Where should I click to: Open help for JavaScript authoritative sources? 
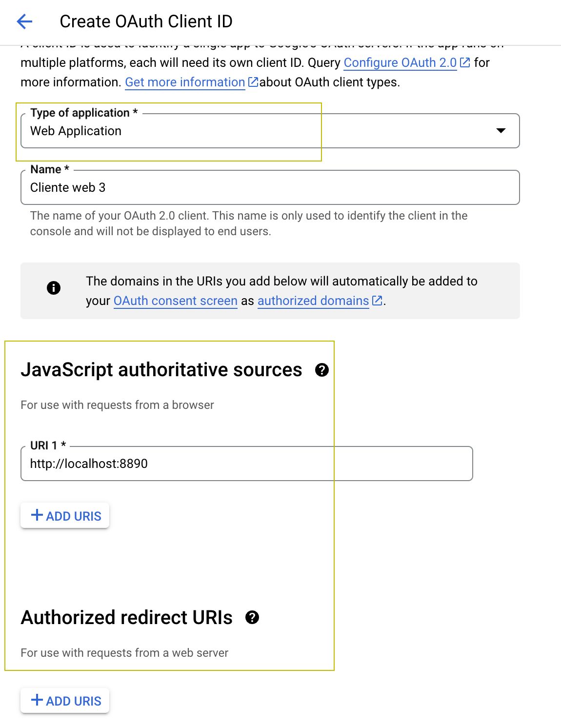(322, 370)
